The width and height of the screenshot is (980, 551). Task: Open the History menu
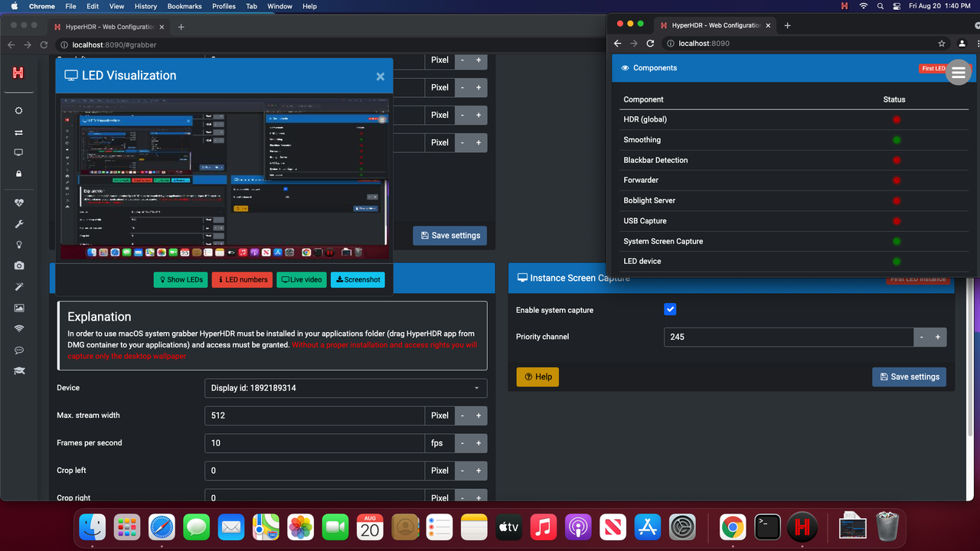(145, 6)
